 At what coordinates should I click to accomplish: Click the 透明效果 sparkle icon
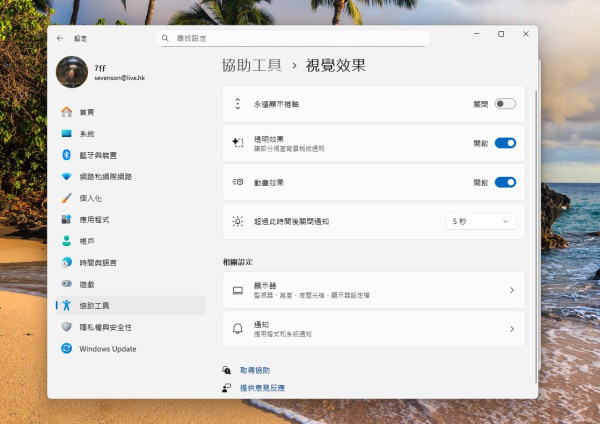tap(238, 143)
